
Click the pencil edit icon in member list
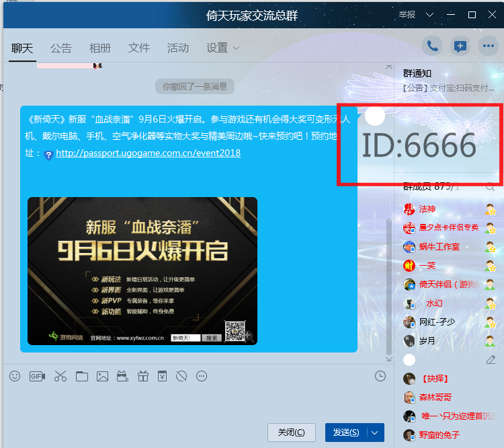[x=491, y=360]
